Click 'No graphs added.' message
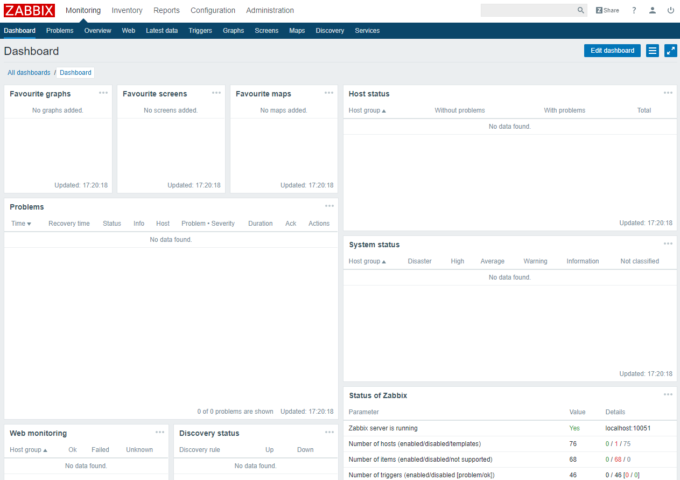This screenshot has height=480, width=680. [x=58, y=111]
